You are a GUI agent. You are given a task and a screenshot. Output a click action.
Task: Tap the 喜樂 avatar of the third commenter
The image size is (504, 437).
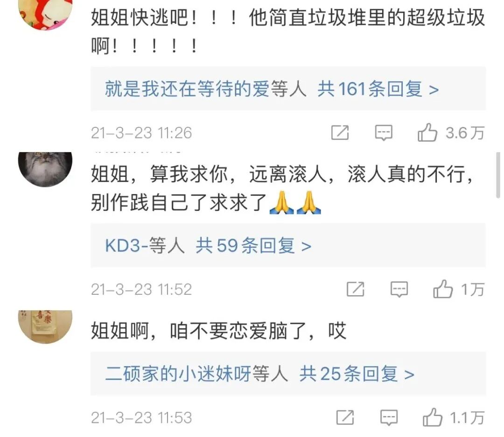45,327
